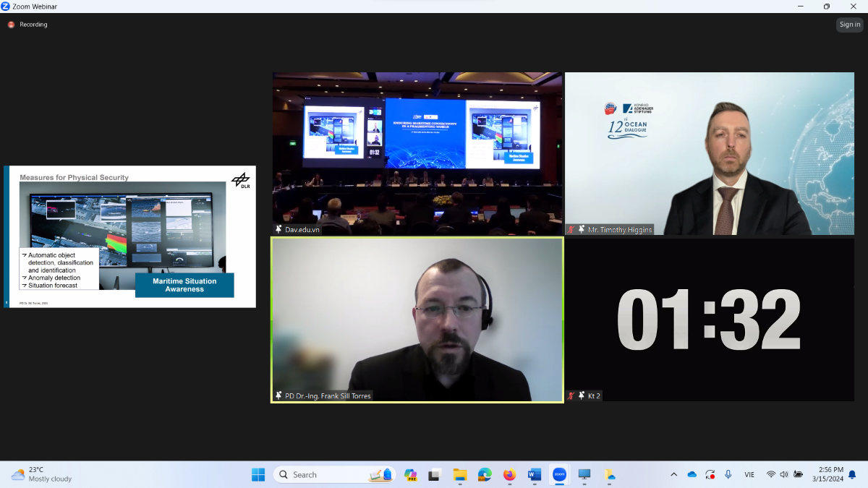868x488 pixels.
Task: Select the 01:32 countdown timer tile
Action: coord(709,318)
